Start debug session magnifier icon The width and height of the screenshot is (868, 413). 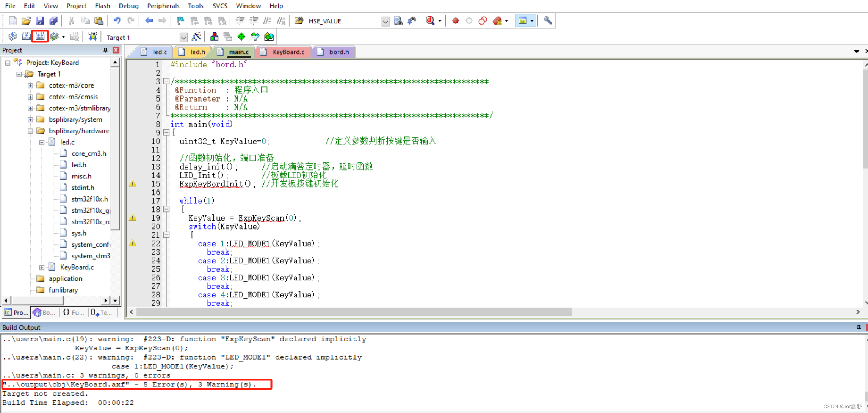[430, 21]
